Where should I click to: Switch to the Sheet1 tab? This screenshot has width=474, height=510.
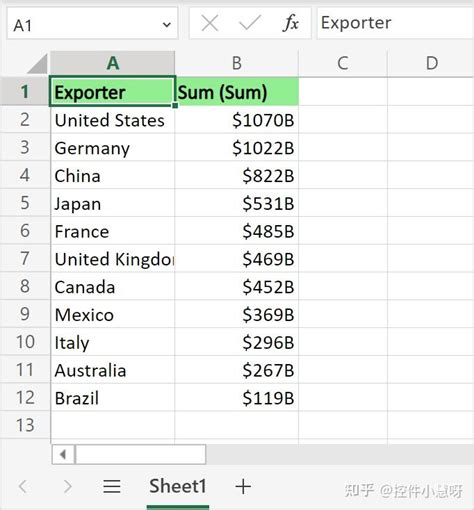click(178, 486)
